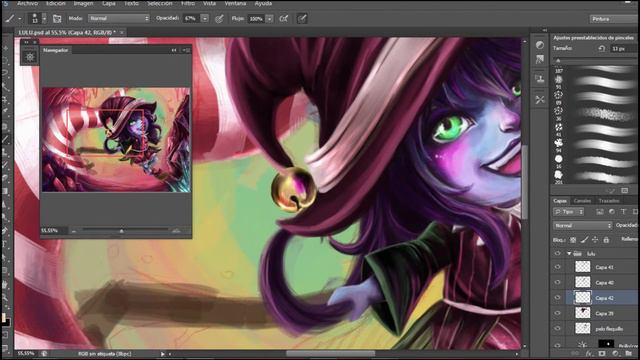Open the Modo blending mode dropdown
640x360 pixels.
(119, 18)
